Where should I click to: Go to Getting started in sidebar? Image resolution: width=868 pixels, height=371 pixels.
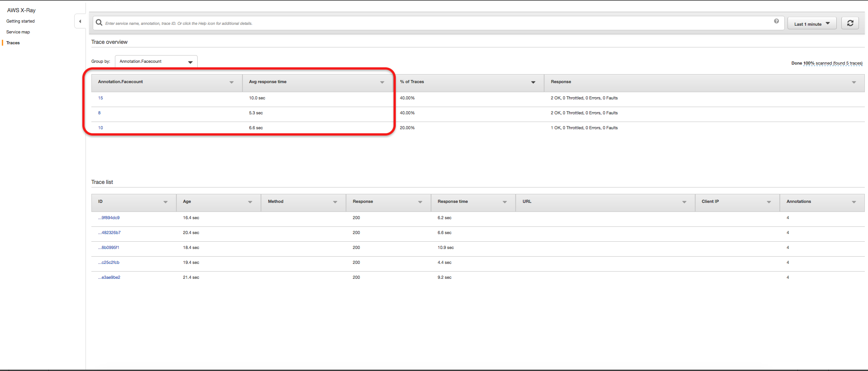click(x=20, y=21)
